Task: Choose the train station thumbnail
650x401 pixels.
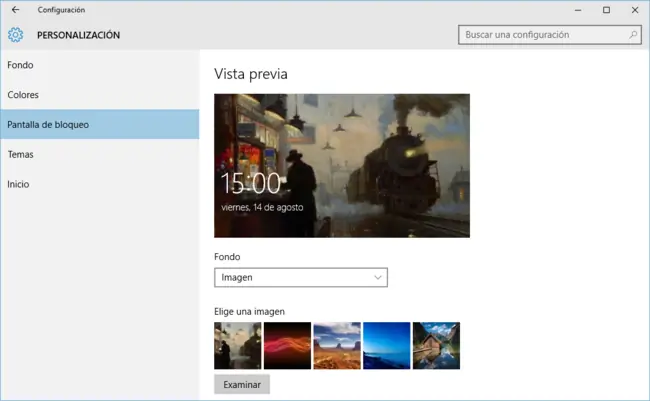Action: [x=238, y=345]
